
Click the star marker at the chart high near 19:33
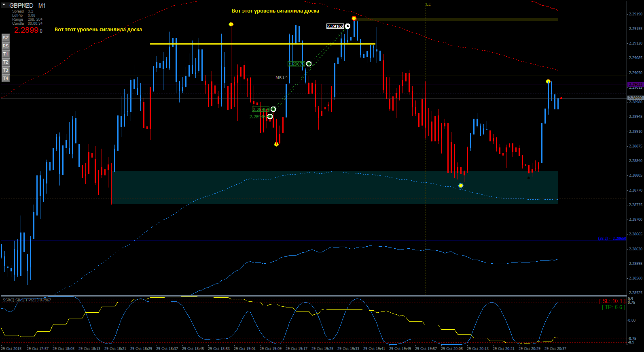tap(354, 18)
